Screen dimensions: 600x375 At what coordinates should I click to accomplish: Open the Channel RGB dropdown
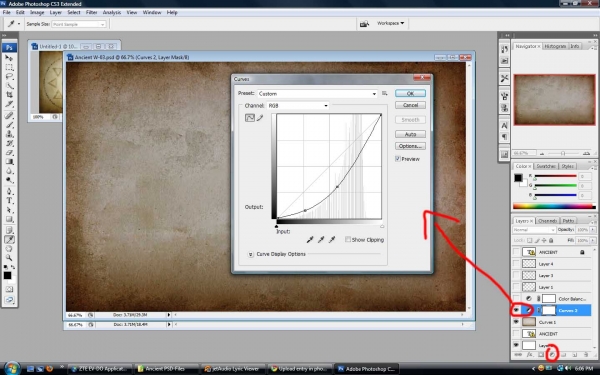[x=298, y=105]
